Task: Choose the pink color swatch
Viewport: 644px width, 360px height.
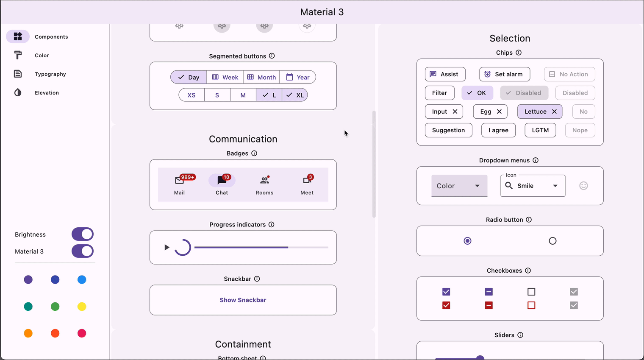Action: tap(82, 333)
